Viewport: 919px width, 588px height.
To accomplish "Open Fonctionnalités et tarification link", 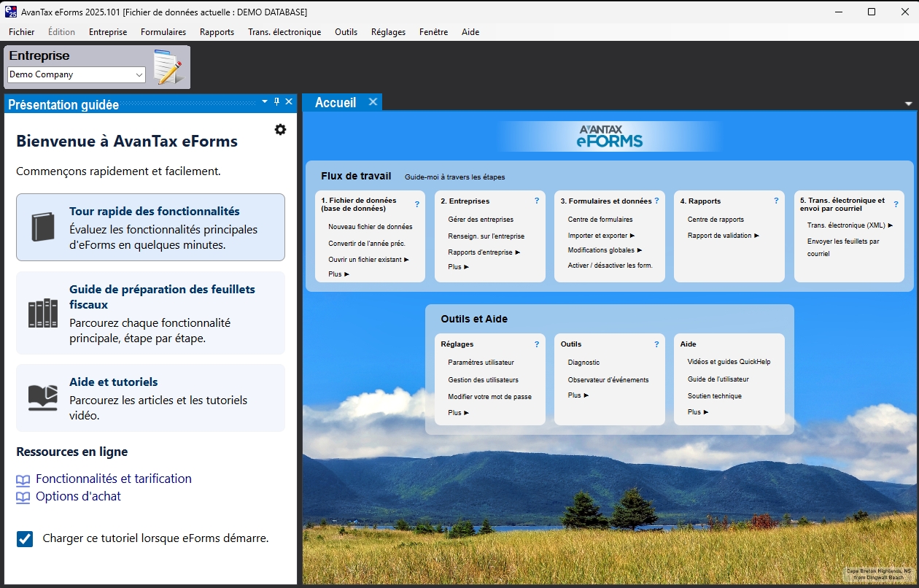I will tap(114, 479).
